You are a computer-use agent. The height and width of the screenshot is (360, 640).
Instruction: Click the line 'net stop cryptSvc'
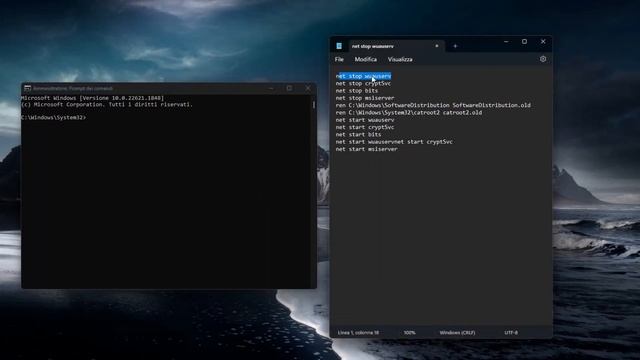363,83
